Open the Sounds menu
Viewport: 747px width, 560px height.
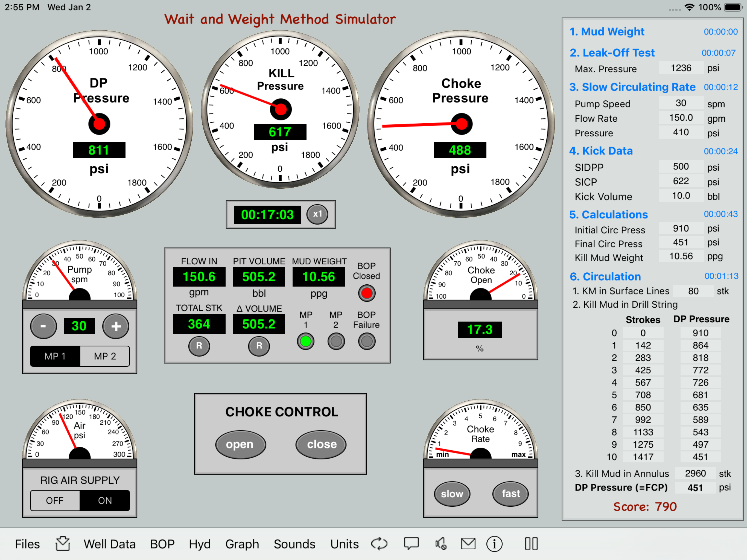click(294, 544)
